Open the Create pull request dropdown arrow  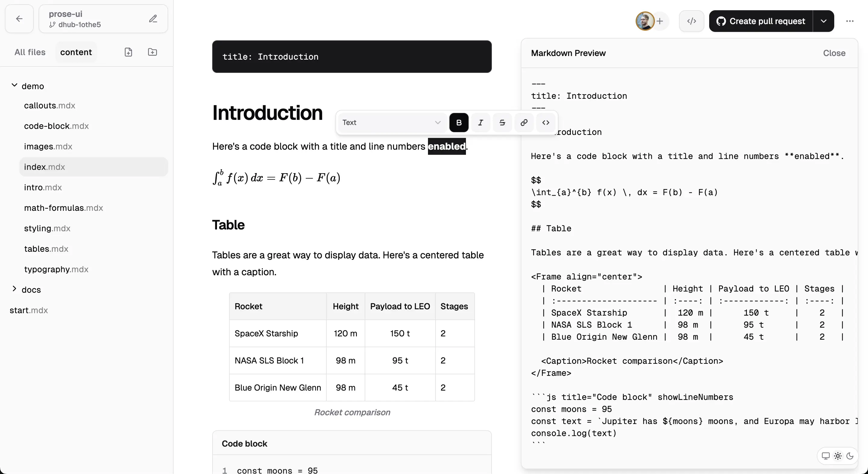click(824, 21)
